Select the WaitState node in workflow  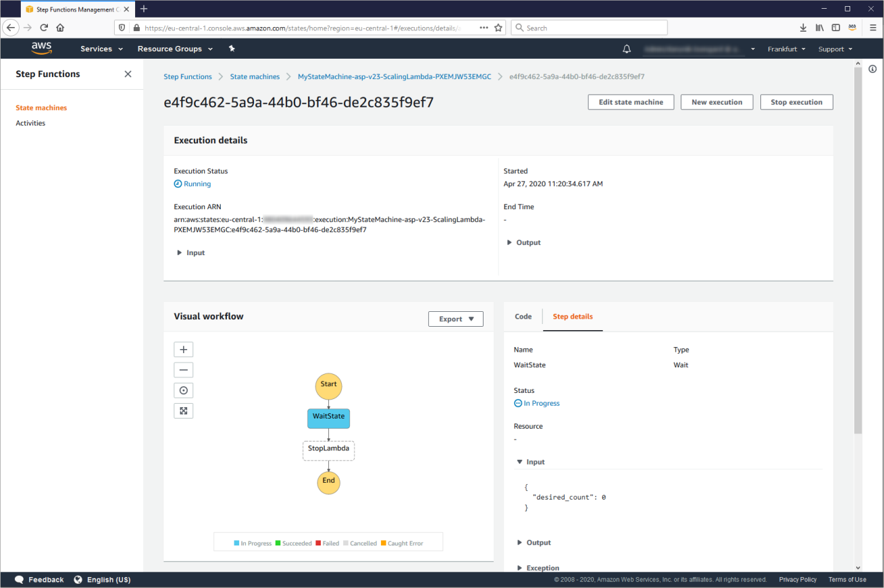tap(329, 418)
